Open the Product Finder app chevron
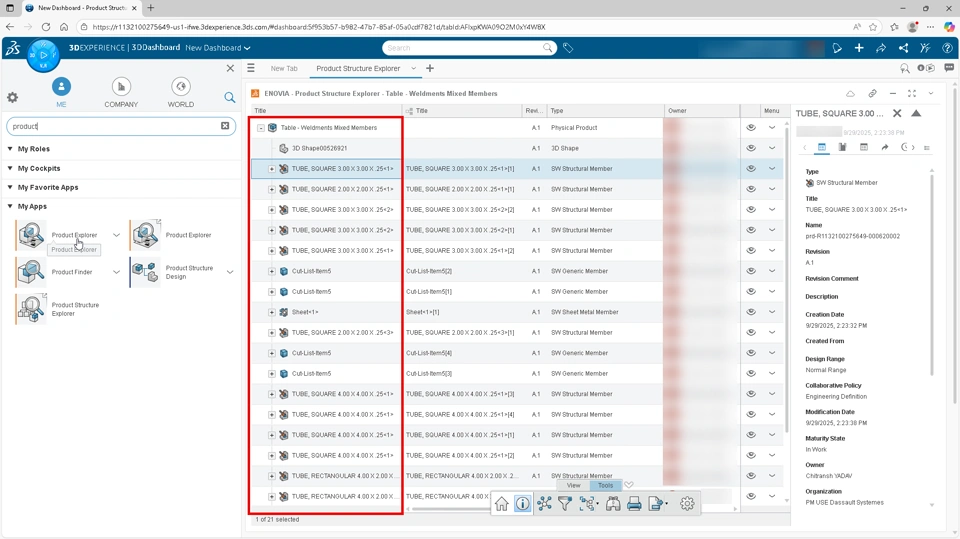960x539 pixels. click(x=116, y=272)
